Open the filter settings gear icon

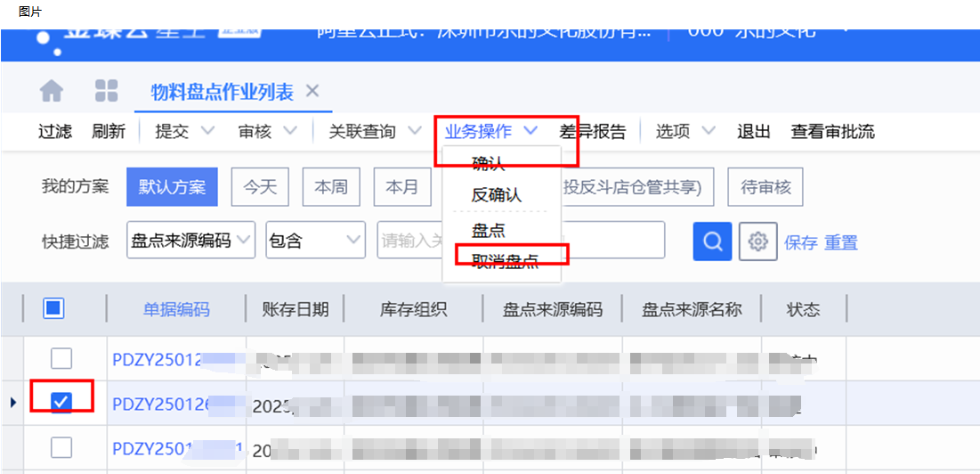(758, 241)
